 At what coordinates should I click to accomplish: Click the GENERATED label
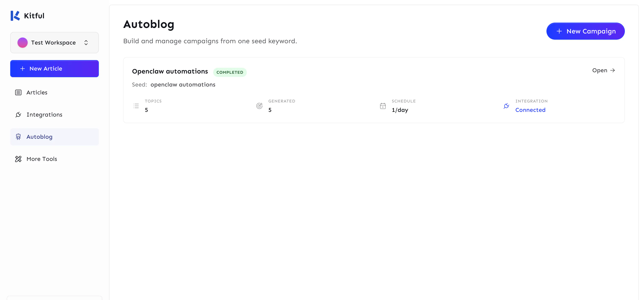pyautogui.click(x=282, y=101)
